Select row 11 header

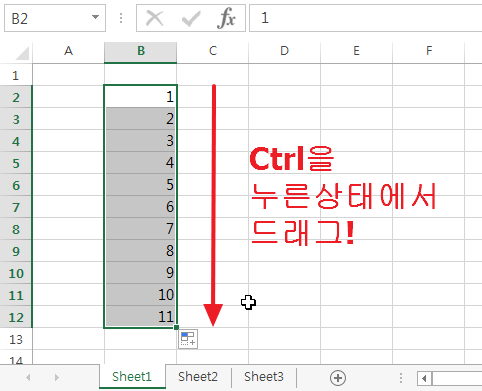pos(16,295)
